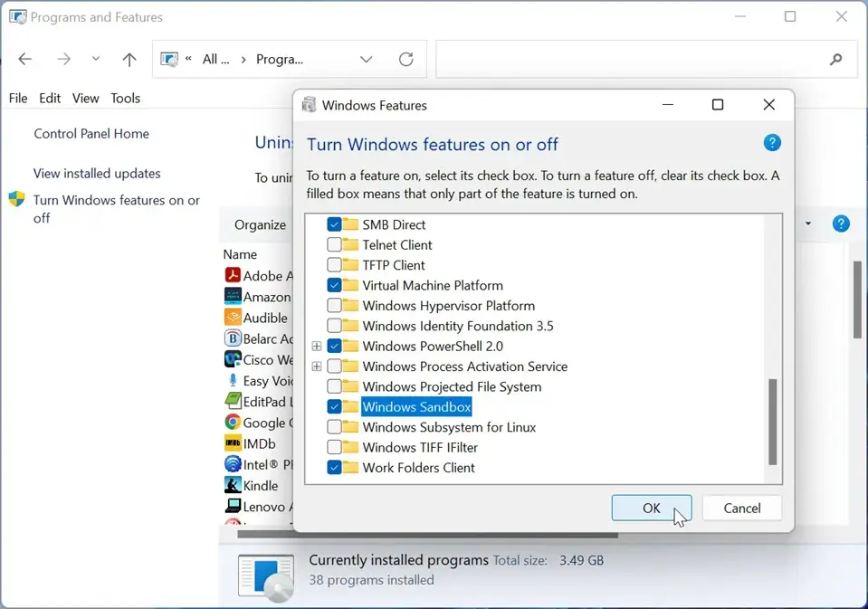Open help in Windows Features dialog

[772, 143]
